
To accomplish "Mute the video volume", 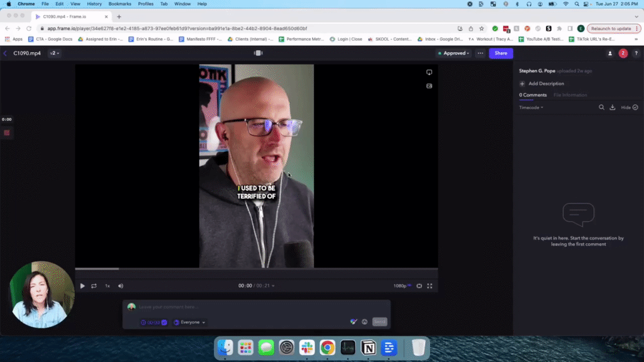I will (x=121, y=286).
